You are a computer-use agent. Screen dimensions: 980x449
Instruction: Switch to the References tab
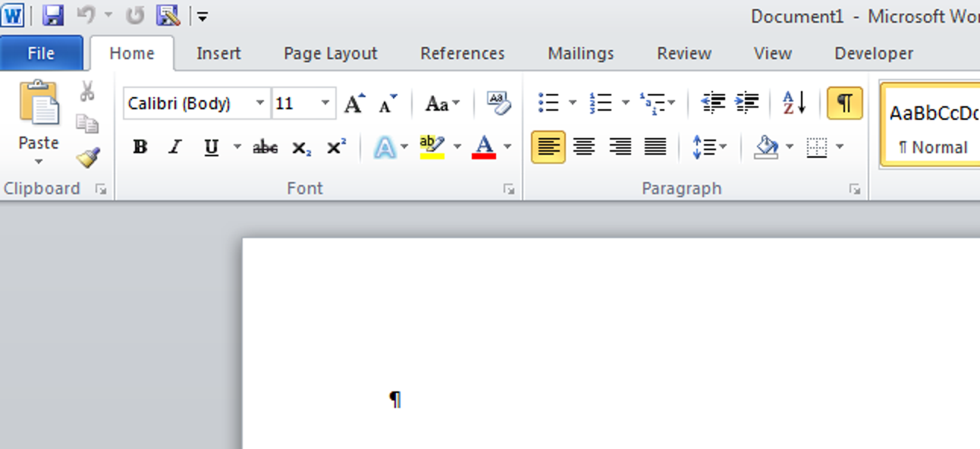463,53
